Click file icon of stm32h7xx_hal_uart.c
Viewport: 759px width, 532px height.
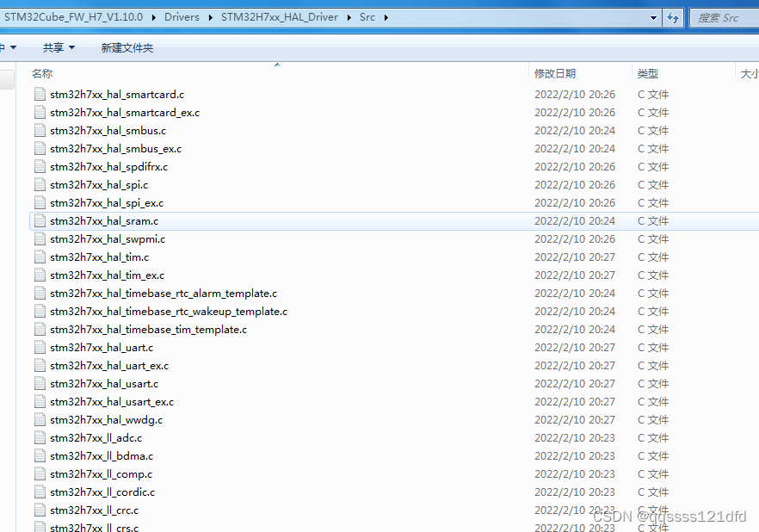tap(40, 347)
